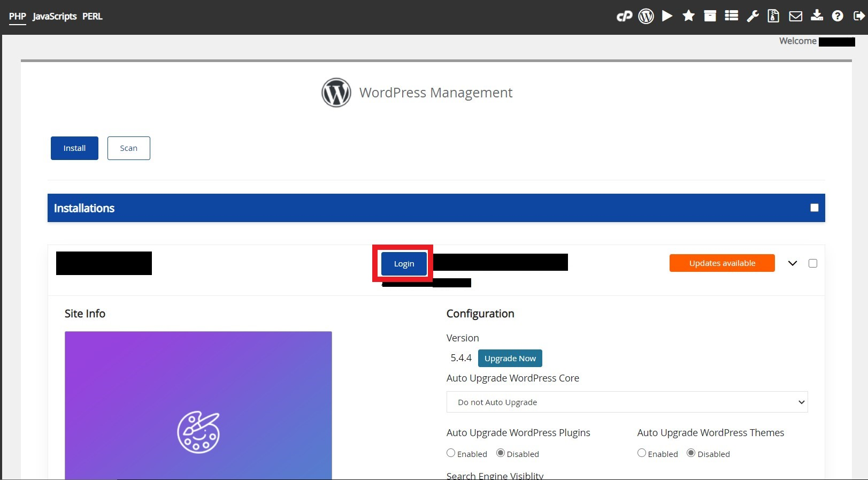Open the star ratings icon
868x480 pixels.
[688, 16]
